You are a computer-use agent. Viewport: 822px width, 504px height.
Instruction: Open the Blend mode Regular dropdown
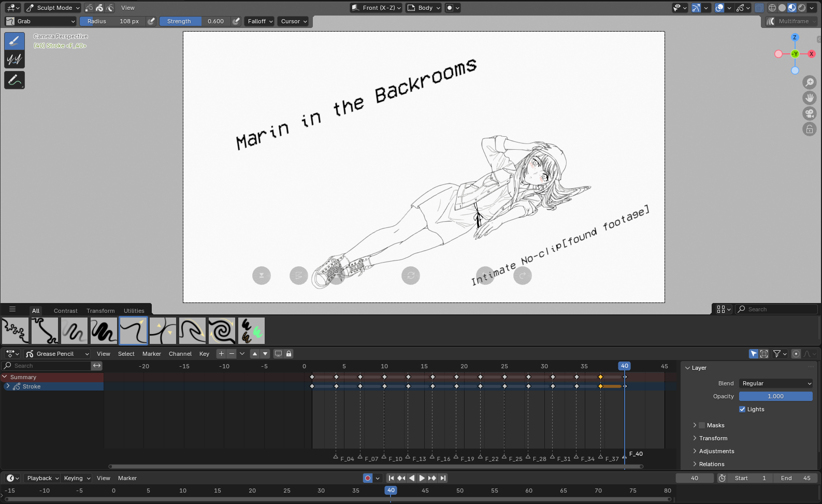[776, 383]
